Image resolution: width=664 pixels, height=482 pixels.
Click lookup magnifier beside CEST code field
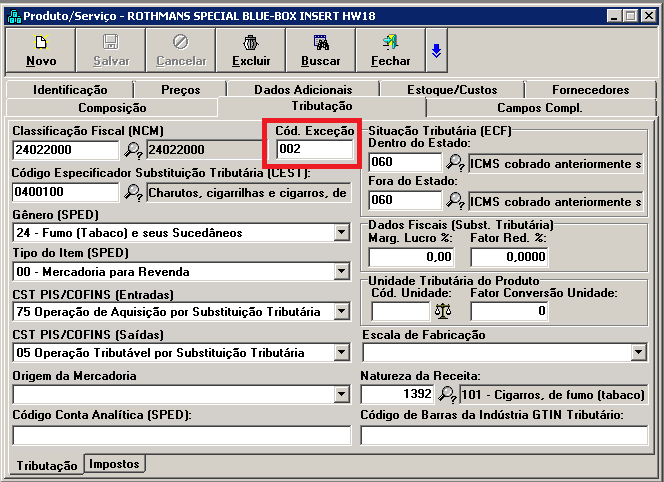pos(133,192)
